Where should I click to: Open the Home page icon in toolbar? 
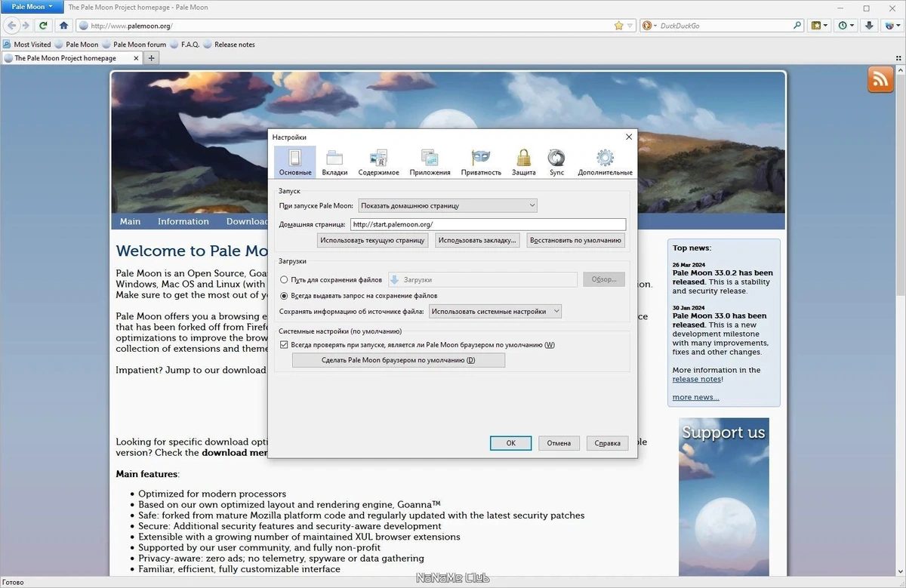[x=63, y=26]
